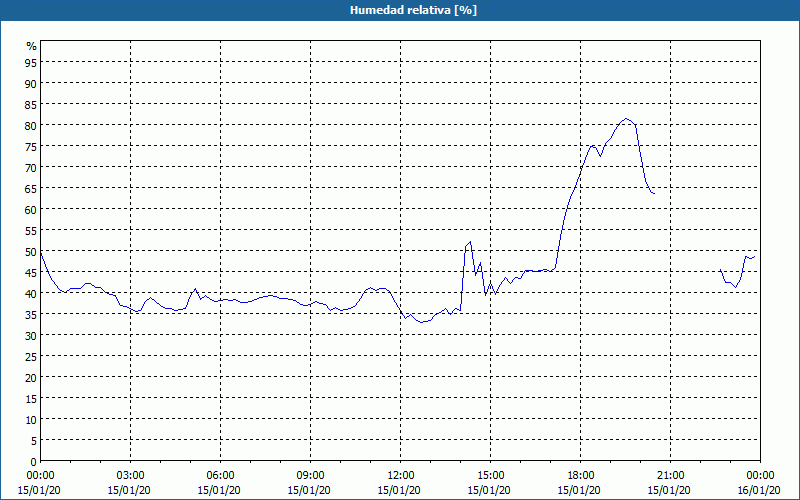Click the 10 y-axis value
This screenshot has width=800, height=500.
click(x=31, y=420)
